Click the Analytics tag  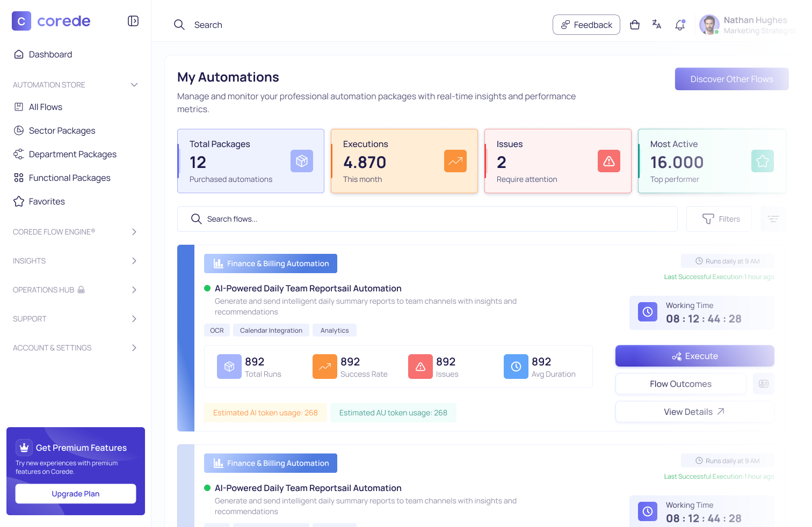(x=335, y=330)
